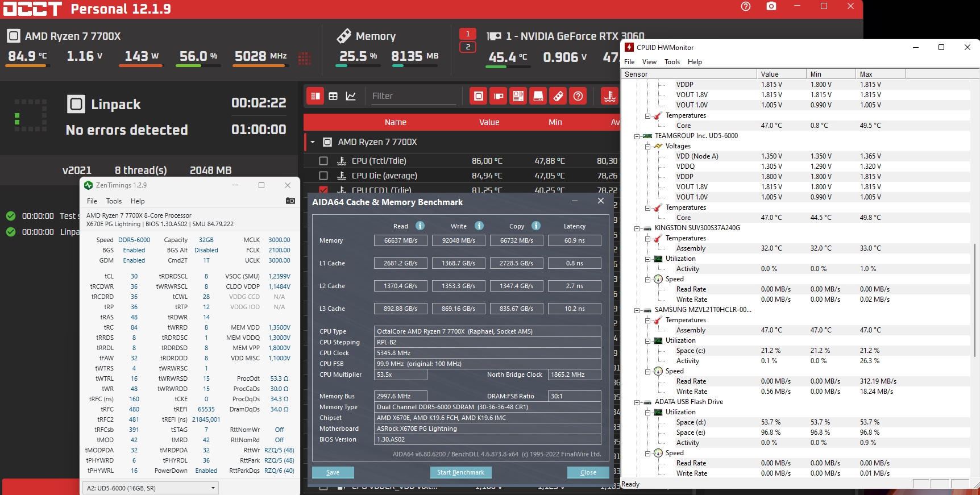Open View menu in HWMonitor
The image size is (980, 495).
(x=649, y=62)
